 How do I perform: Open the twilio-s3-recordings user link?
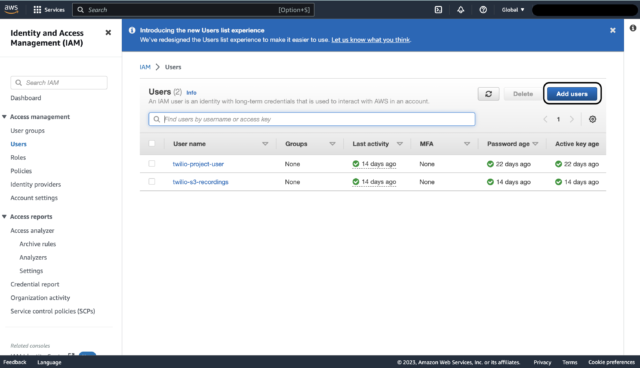(200, 182)
